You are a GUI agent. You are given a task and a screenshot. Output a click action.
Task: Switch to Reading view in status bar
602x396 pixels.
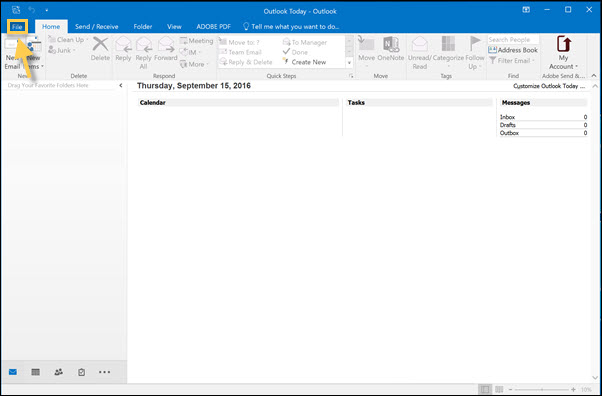click(x=499, y=389)
